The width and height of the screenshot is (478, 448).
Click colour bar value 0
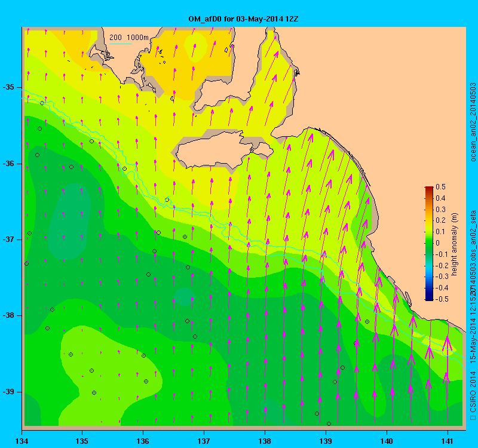pos(438,243)
